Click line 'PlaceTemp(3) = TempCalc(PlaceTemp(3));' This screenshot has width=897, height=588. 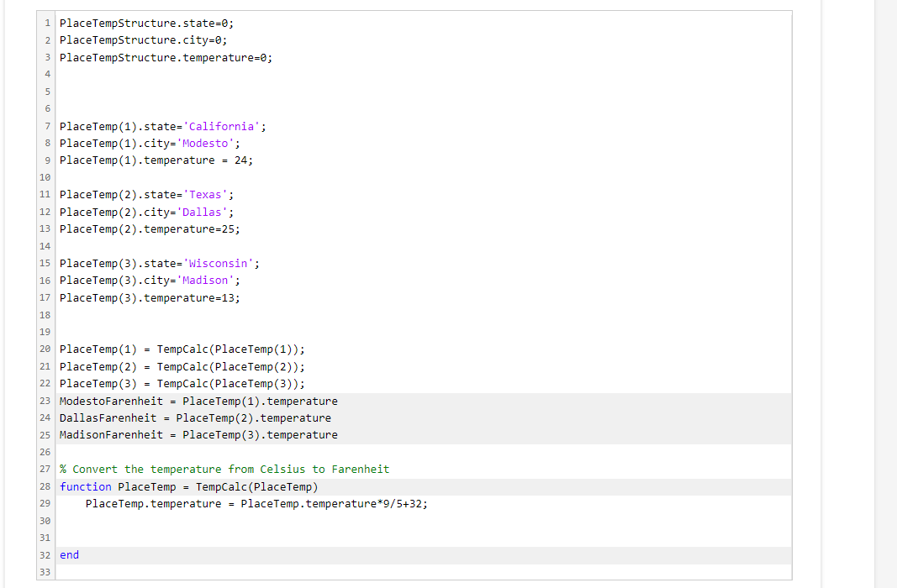(182, 383)
